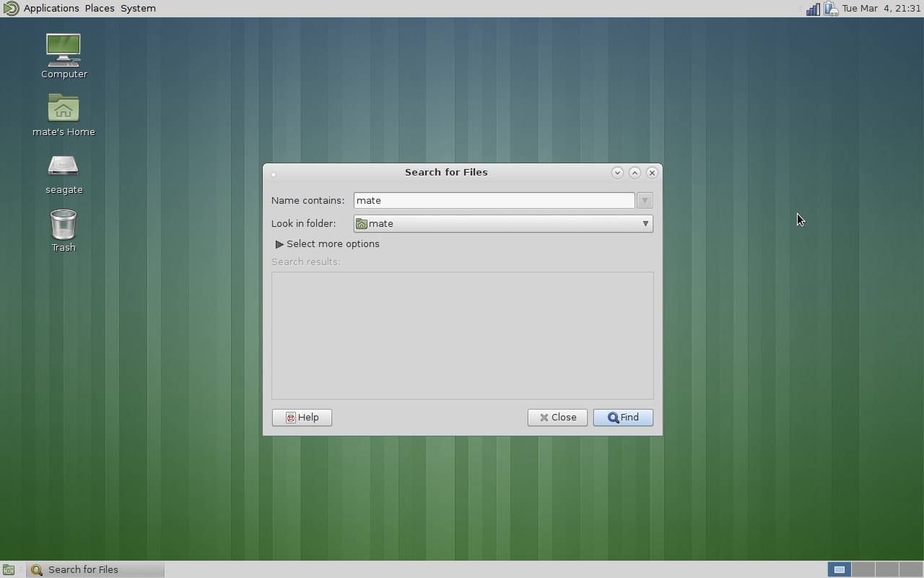924x578 pixels.
Task: Open the System menu
Action: 138,9
